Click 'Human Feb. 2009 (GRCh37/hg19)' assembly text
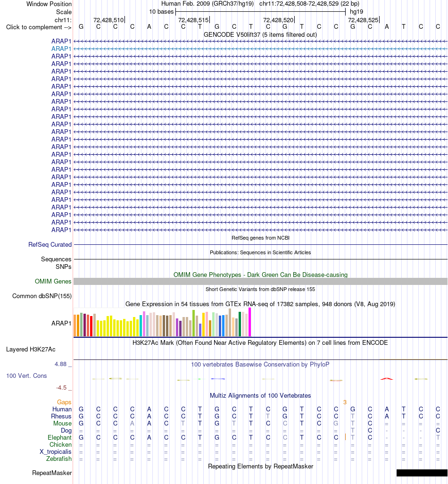This screenshot has height=484, width=448. (207, 4)
